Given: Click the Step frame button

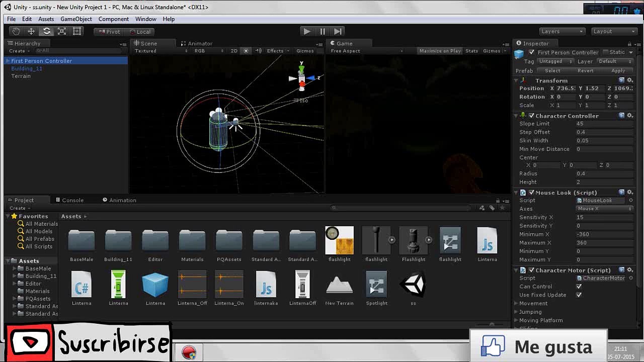Looking at the screenshot, I should (x=338, y=31).
